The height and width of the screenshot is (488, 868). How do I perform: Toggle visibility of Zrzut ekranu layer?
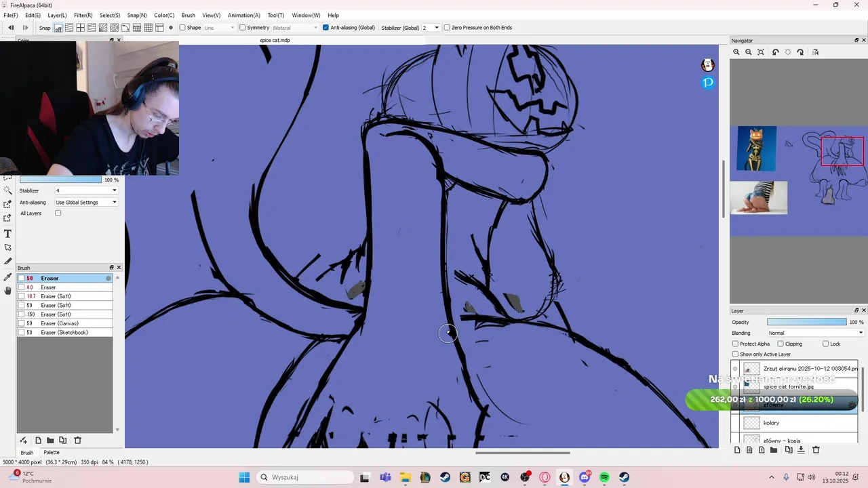(x=735, y=369)
